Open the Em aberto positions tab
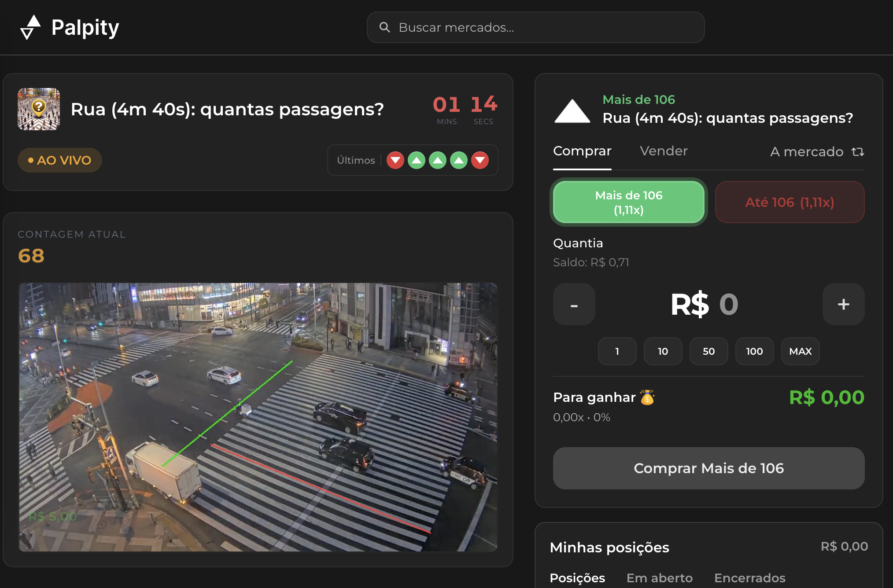 (x=659, y=577)
